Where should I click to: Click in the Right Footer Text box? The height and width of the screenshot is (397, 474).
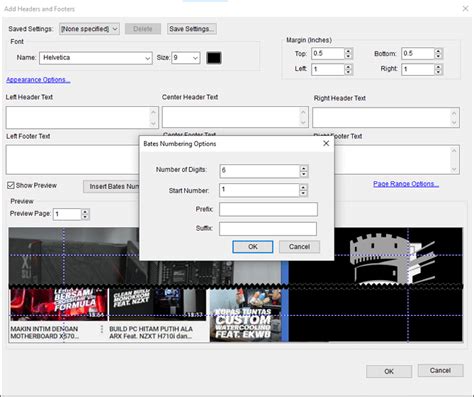(x=397, y=160)
